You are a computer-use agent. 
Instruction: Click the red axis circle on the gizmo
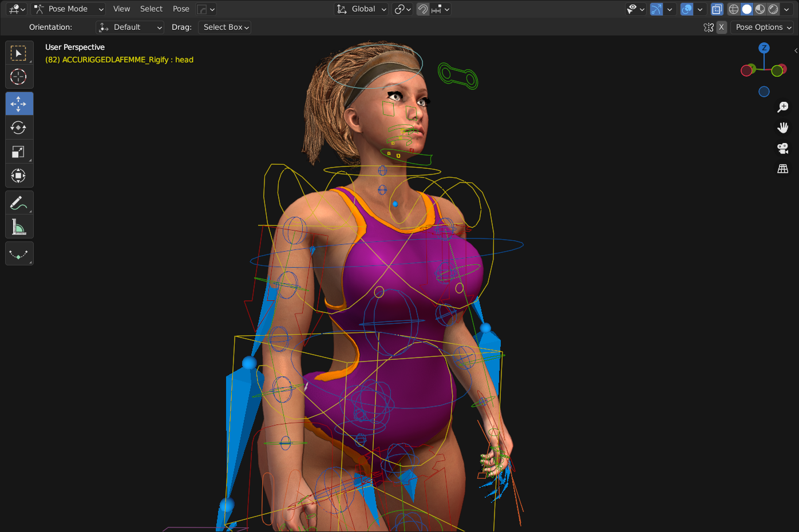(x=746, y=70)
